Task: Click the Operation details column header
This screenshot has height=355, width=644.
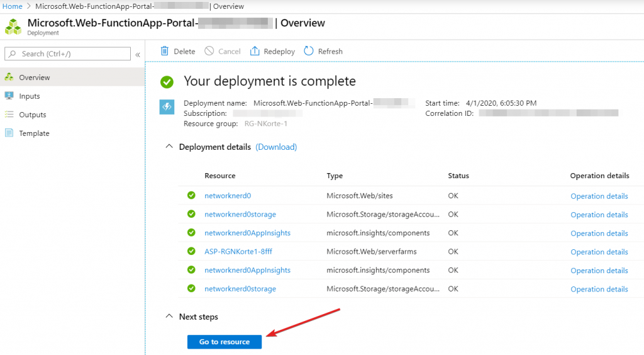Action: [x=599, y=176]
